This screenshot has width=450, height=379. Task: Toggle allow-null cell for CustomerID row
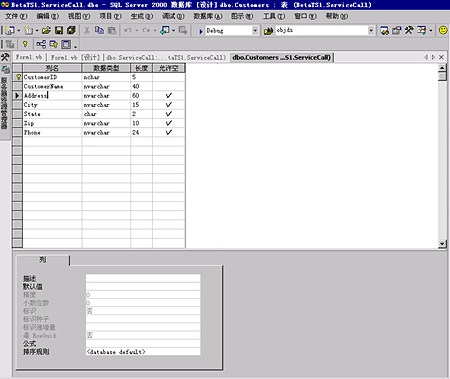(x=169, y=77)
